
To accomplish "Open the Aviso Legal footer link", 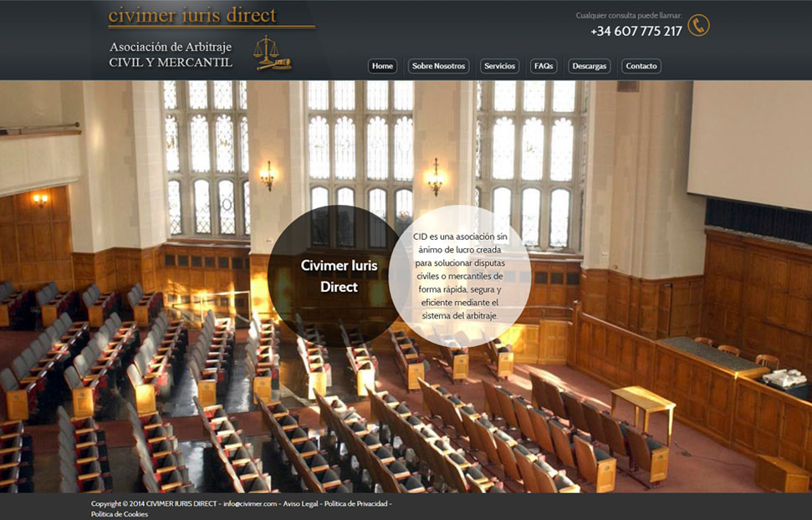I will click(x=300, y=503).
